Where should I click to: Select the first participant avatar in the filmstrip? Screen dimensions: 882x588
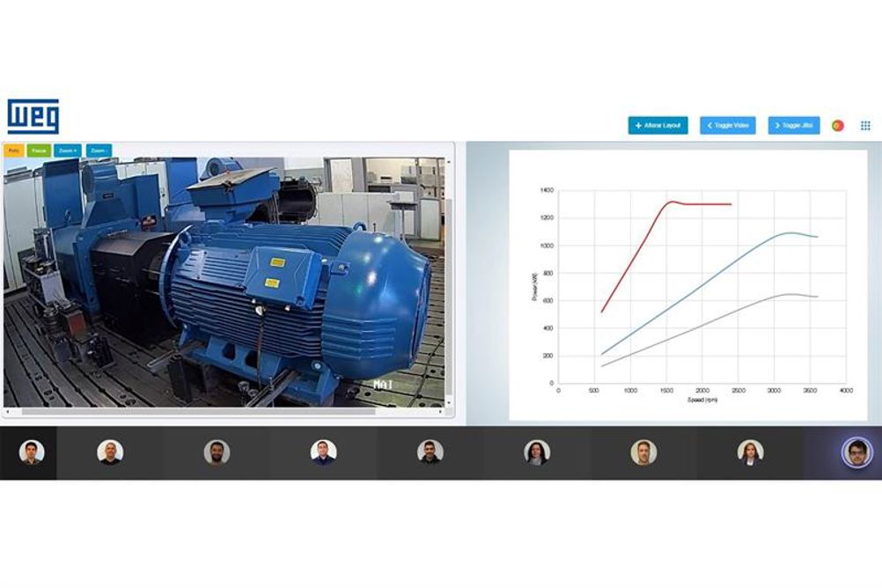click(32, 452)
